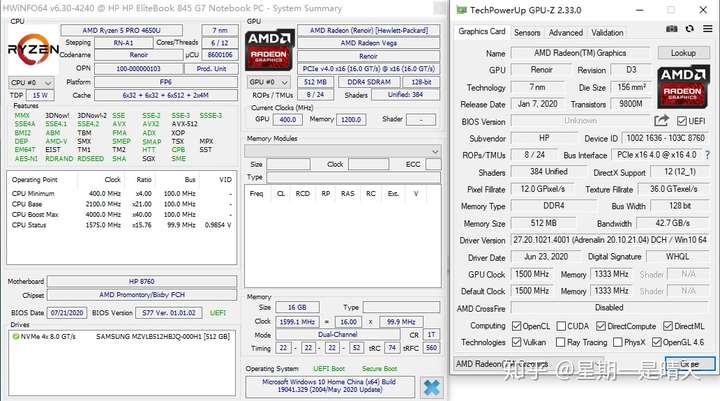The width and height of the screenshot is (720, 401).
Task: Click the Freq column header in memory table
Action: click(256, 193)
